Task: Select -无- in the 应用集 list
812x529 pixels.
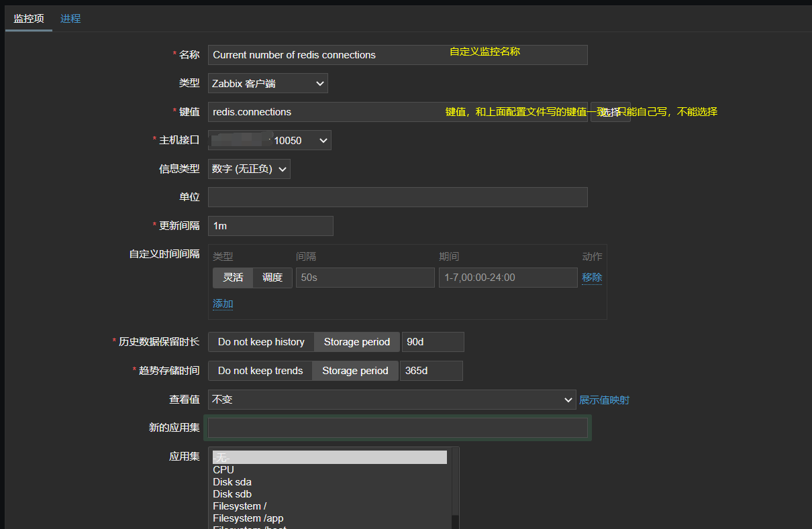Action: click(329, 457)
